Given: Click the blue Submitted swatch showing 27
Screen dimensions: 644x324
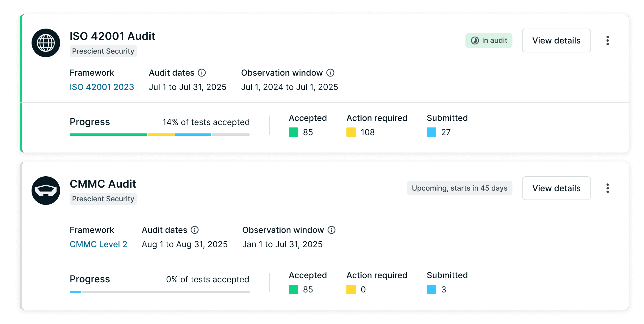Looking at the screenshot, I should [x=432, y=132].
